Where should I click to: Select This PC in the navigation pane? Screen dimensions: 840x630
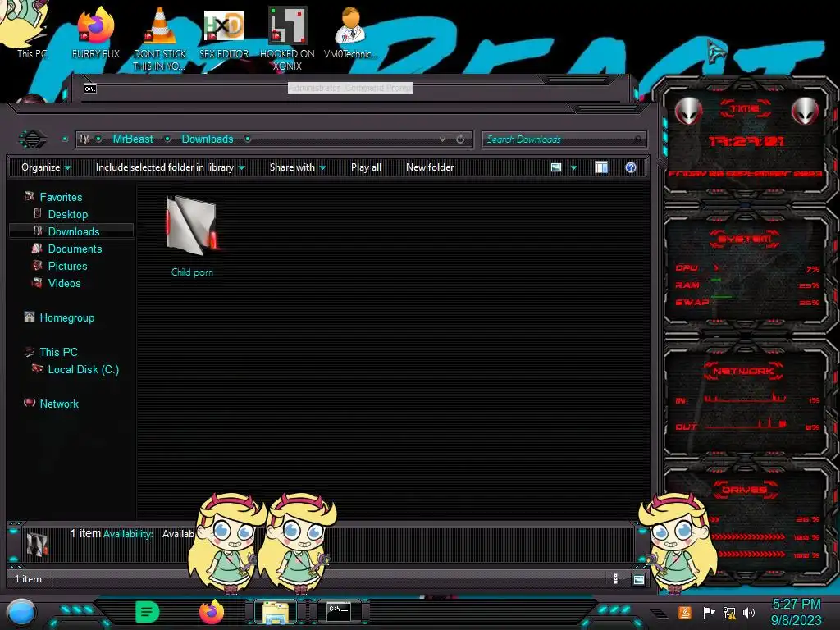pyautogui.click(x=58, y=352)
